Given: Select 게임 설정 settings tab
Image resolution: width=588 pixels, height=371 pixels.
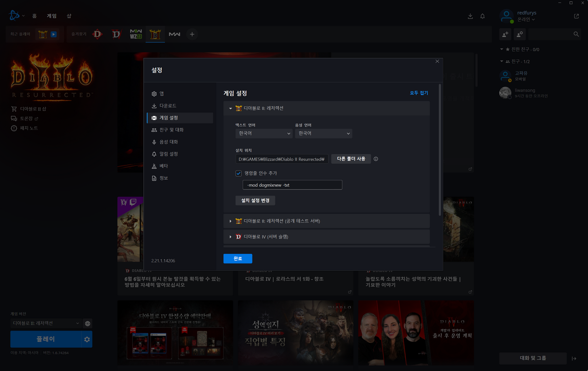Looking at the screenshot, I should point(180,118).
